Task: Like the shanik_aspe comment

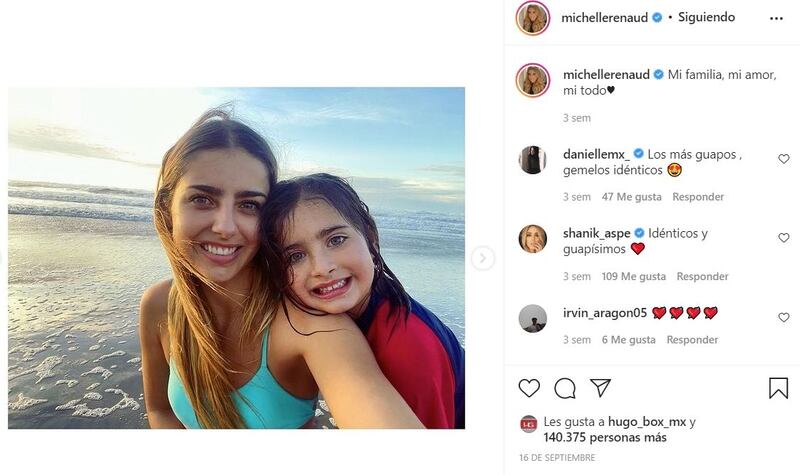Action: click(783, 238)
